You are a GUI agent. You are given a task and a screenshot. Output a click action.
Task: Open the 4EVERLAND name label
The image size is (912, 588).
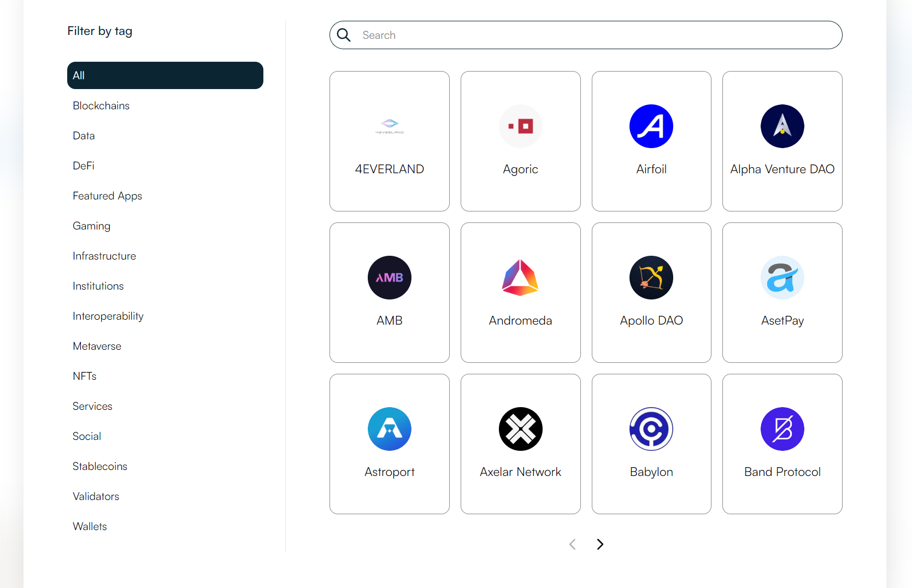[x=390, y=169]
